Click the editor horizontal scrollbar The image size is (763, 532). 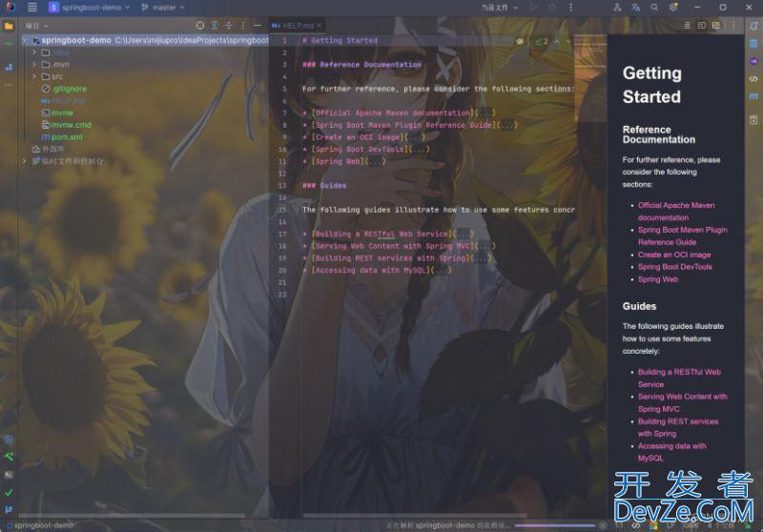(x=415, y=516)
